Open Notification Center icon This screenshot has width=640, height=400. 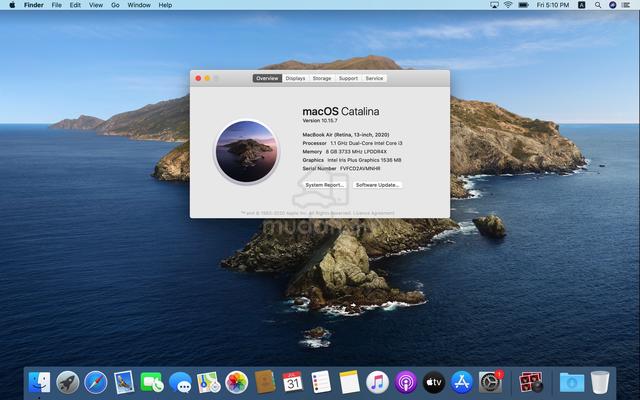(x=626, y=5)
